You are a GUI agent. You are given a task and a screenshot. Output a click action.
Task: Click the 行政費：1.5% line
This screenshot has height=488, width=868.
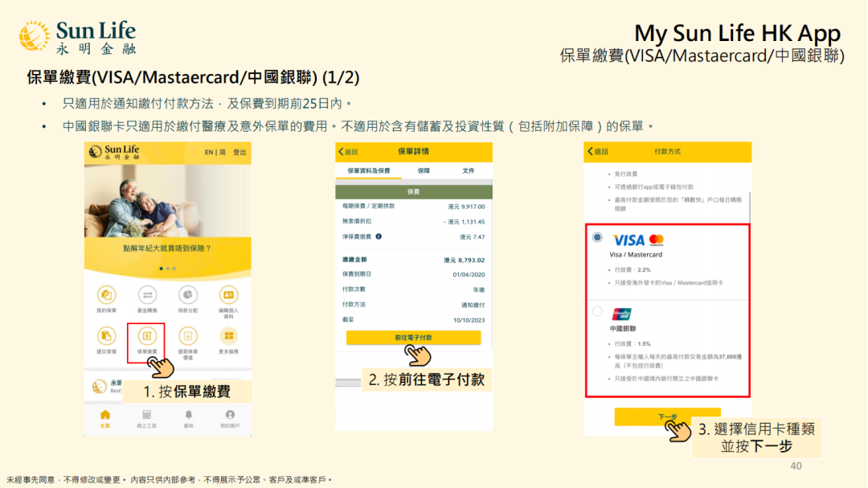click(x=633, y=344)
